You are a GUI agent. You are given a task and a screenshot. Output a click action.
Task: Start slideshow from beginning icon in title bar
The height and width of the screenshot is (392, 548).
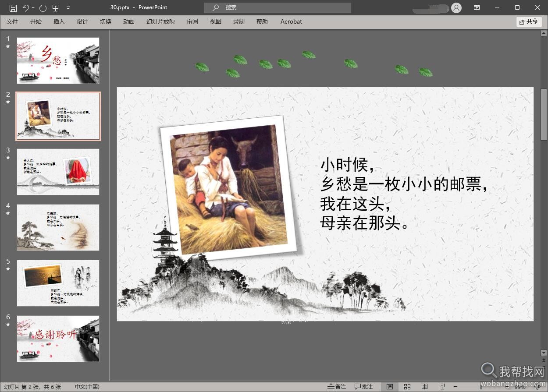click(x=55, y=7)
